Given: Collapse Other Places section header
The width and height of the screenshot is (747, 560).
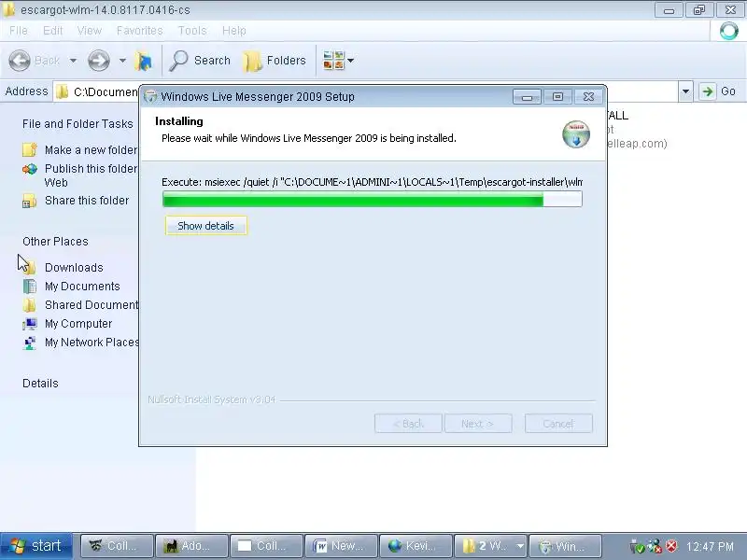Looking at the screenshot, I should pyautogui.click(x=55, y=242).
